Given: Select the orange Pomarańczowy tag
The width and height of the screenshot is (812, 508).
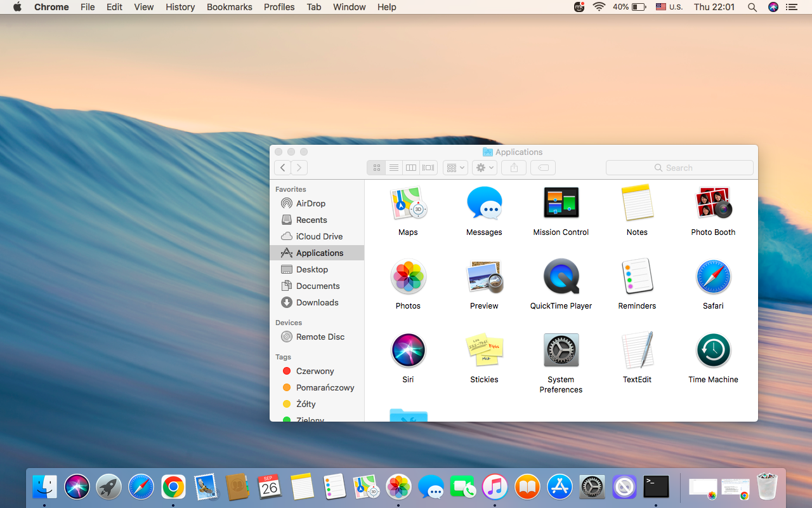Looking at the screenshot, I should point(318,387).
